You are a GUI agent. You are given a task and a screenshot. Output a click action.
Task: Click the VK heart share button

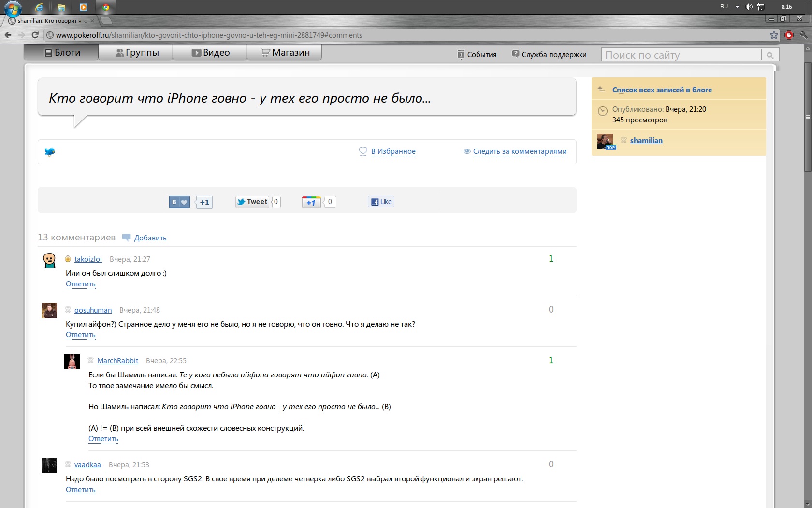click(x=179, y=202)
